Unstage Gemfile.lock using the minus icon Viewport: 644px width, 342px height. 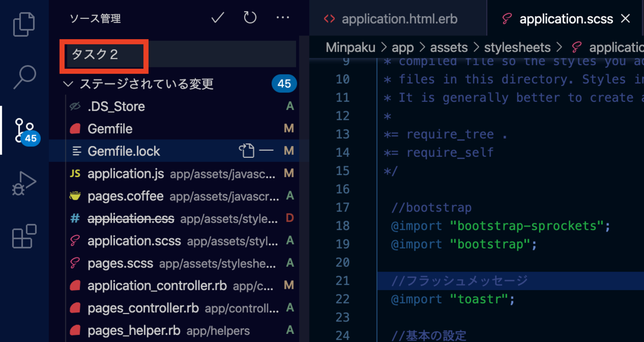pos(268,151)
